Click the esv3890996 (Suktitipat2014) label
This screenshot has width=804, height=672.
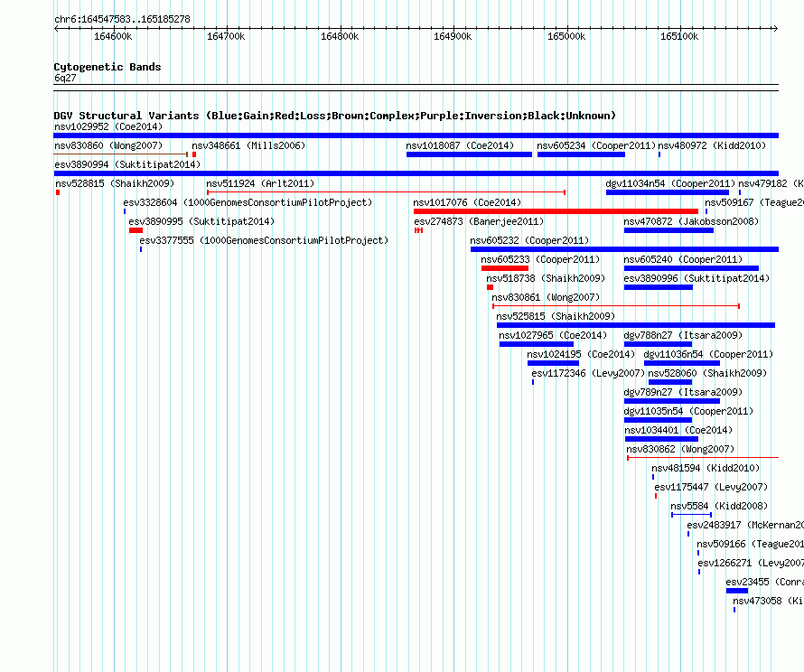[696, 278]
